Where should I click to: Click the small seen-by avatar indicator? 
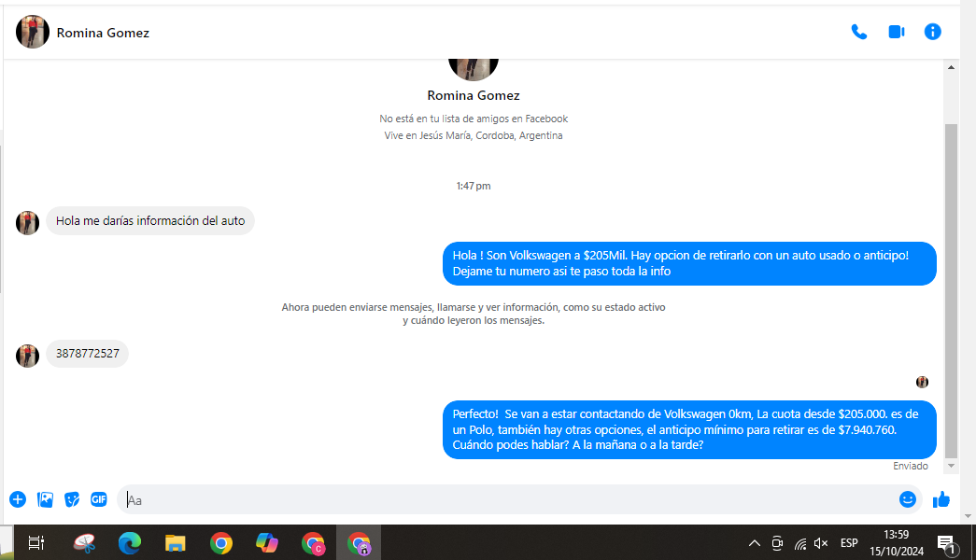pyautogui.click(x=922, y=382)
